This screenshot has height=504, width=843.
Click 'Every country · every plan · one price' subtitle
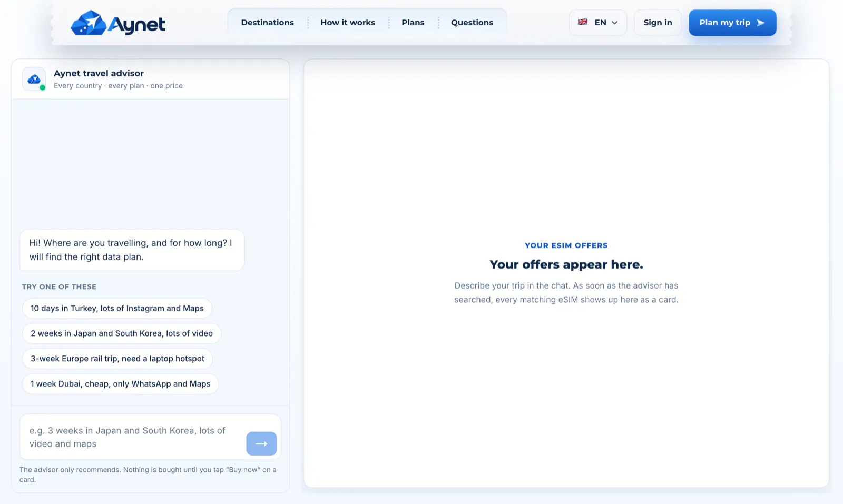[118, 86]
